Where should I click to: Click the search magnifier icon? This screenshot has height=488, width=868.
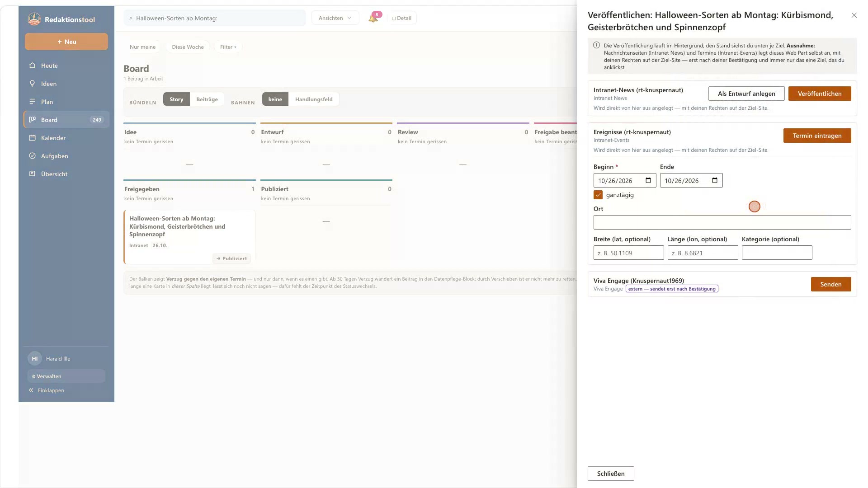pyautogui.click(x=131, y=19)
